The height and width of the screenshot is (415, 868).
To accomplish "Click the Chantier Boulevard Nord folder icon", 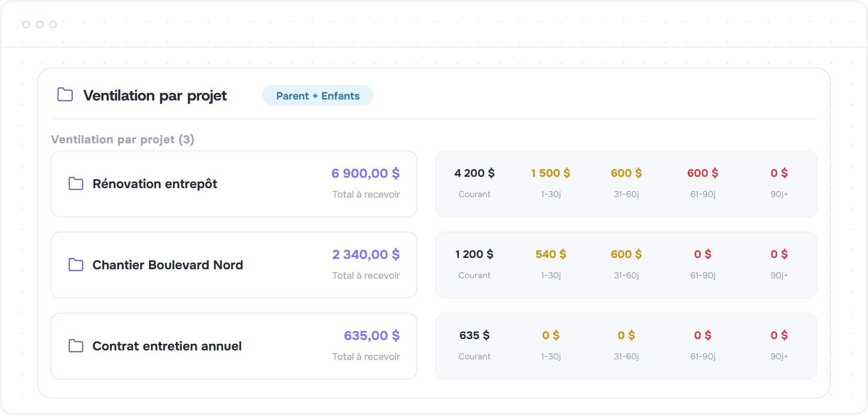I will click(76, 265).
